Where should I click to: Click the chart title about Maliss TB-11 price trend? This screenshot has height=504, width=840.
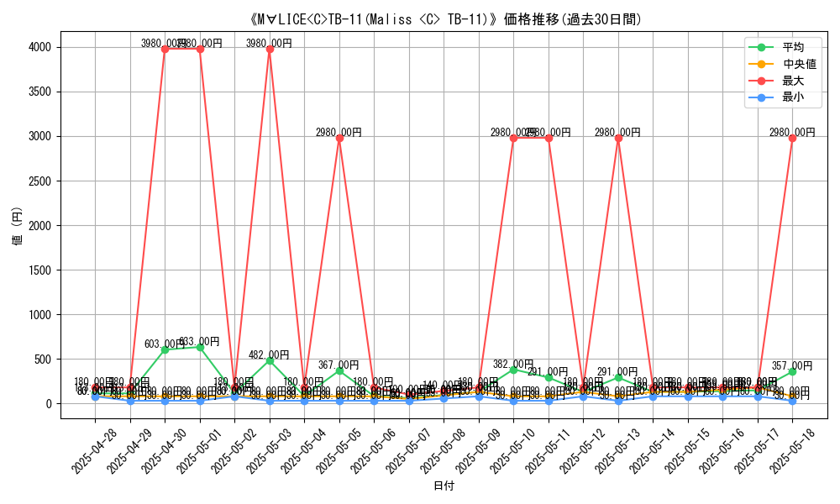click(x=444, y=20)
